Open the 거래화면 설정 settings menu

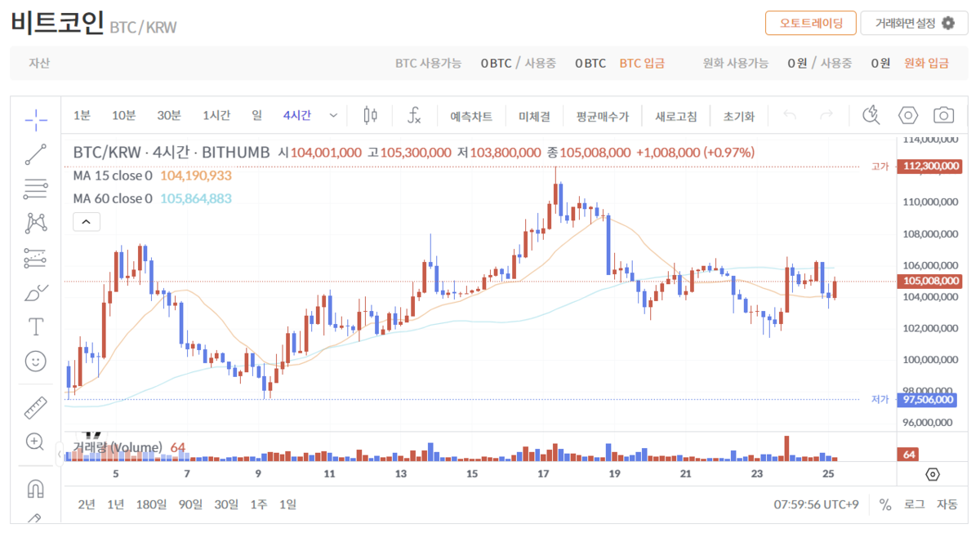point(914,23)
